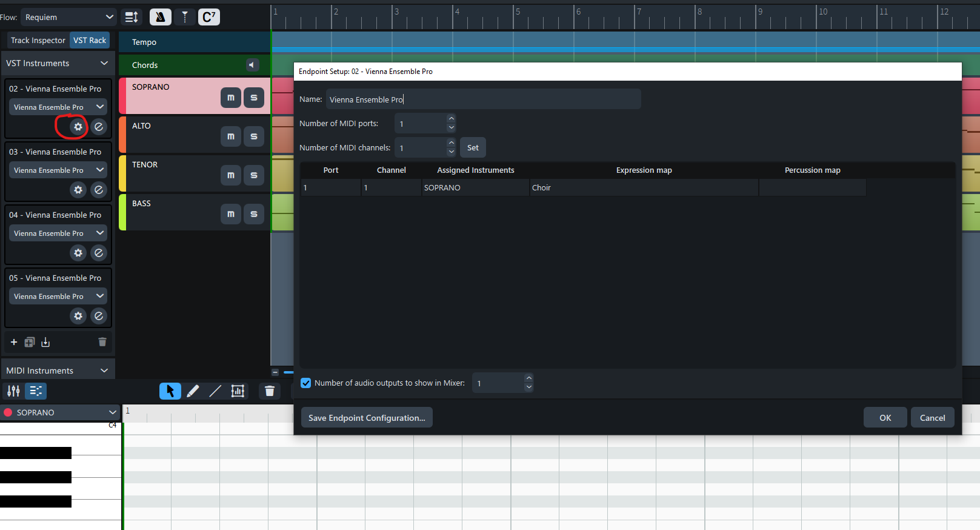Image resolution: width=980 pixels, height=530 pixels.
Task: Click the delete trash icon in editor toolbar
Action: 270,391
